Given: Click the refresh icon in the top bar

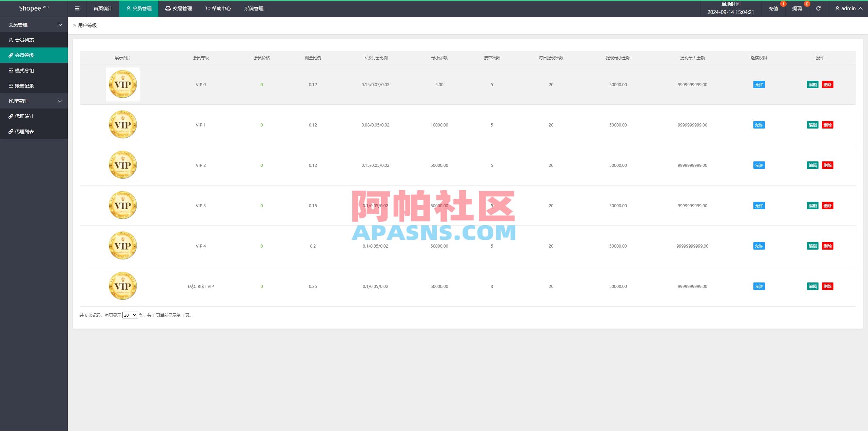Looking at the screenshot, I should pos(818,8).
